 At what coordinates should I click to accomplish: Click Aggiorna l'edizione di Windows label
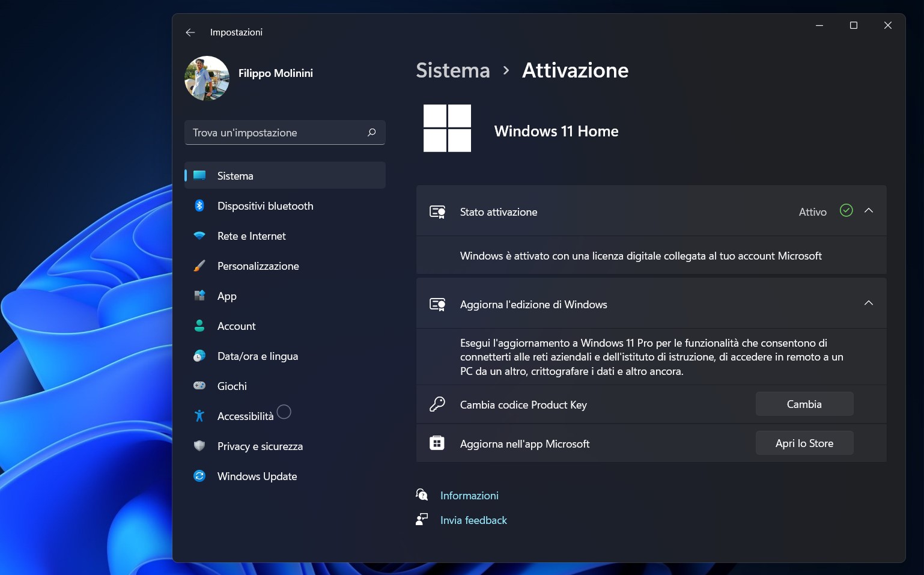coord(533,305)
